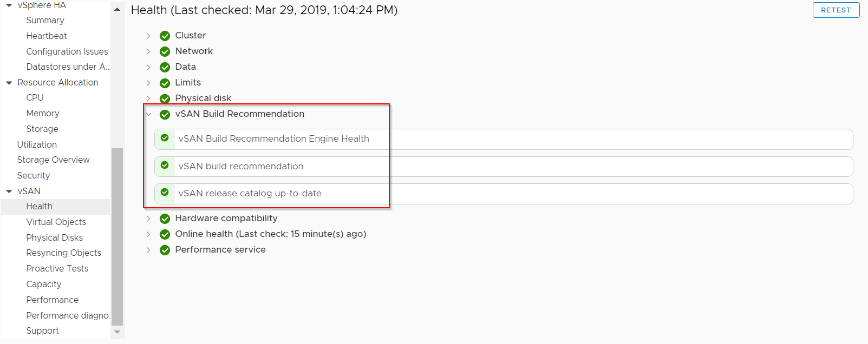868x344 pixels.
Task: Expand the Cluster health group
Action: [148, 36]
